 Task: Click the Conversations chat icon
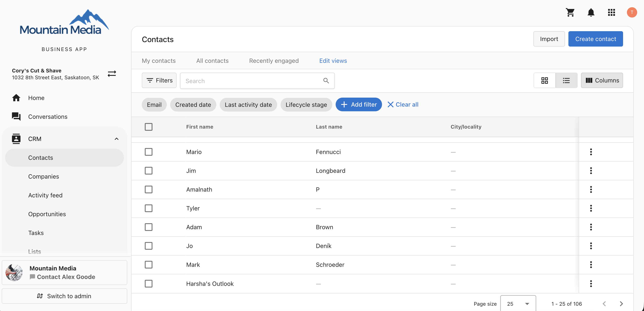16,116
